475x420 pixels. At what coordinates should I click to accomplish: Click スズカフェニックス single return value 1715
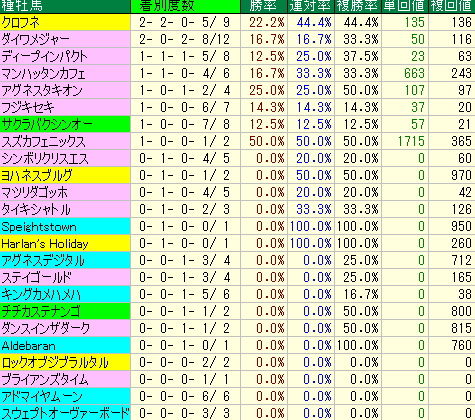tap(411, 141)
